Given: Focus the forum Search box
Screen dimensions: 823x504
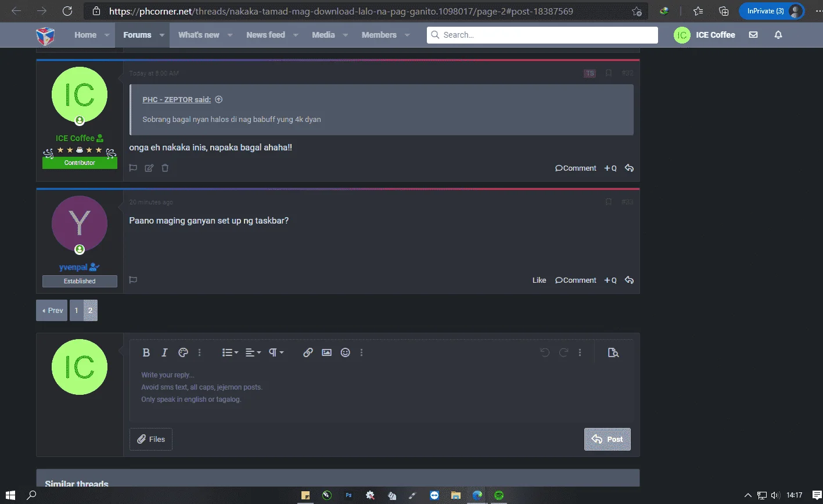Looking at the screenshot, I should point(542,35).
